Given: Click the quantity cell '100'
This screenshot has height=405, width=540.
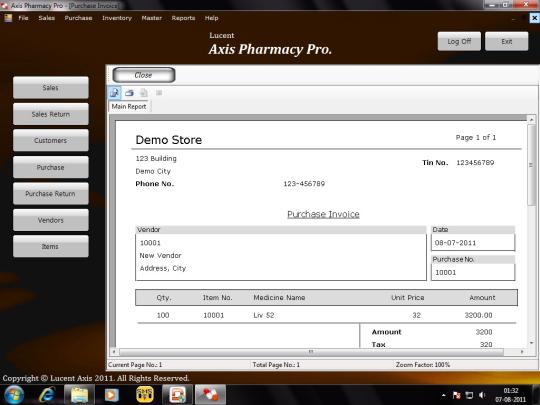Looking at the screenshot, I should 163,315.
